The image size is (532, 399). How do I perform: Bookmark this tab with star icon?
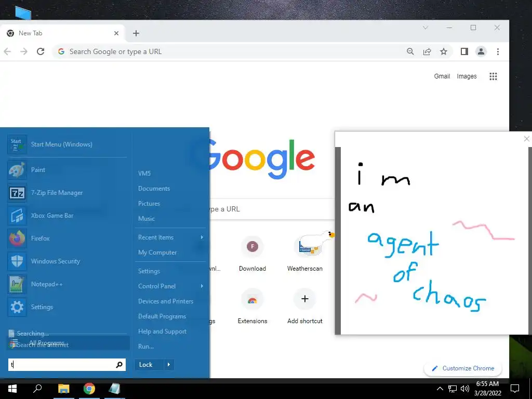tap(444, 51)
